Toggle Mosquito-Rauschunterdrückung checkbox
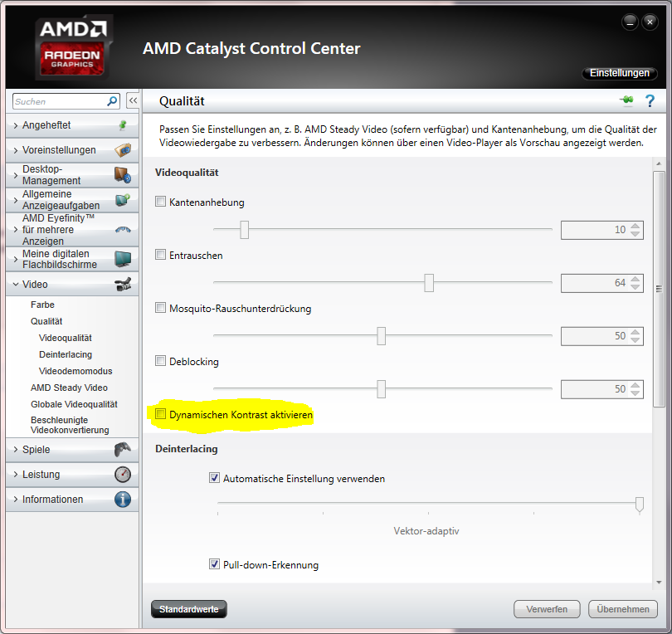672x634 pixels. (160, 308)
